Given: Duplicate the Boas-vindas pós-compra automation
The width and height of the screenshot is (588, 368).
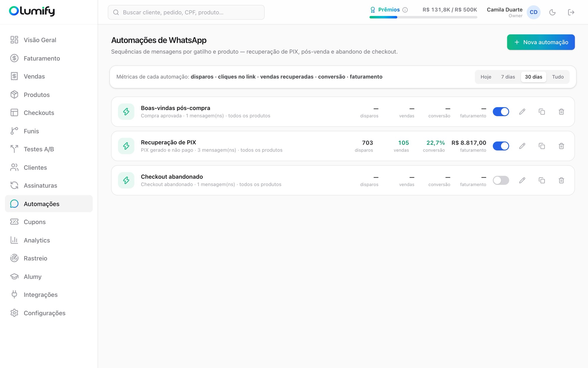Looking at the screenshot, I should click(542, 112).
